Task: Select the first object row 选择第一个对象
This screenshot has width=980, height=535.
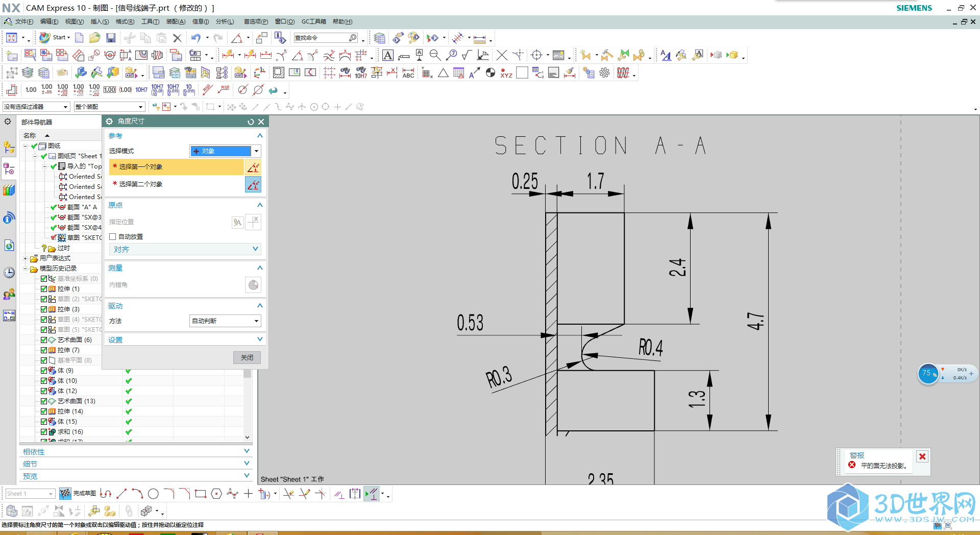Action: pyautogui.click(x=177, y=167)
